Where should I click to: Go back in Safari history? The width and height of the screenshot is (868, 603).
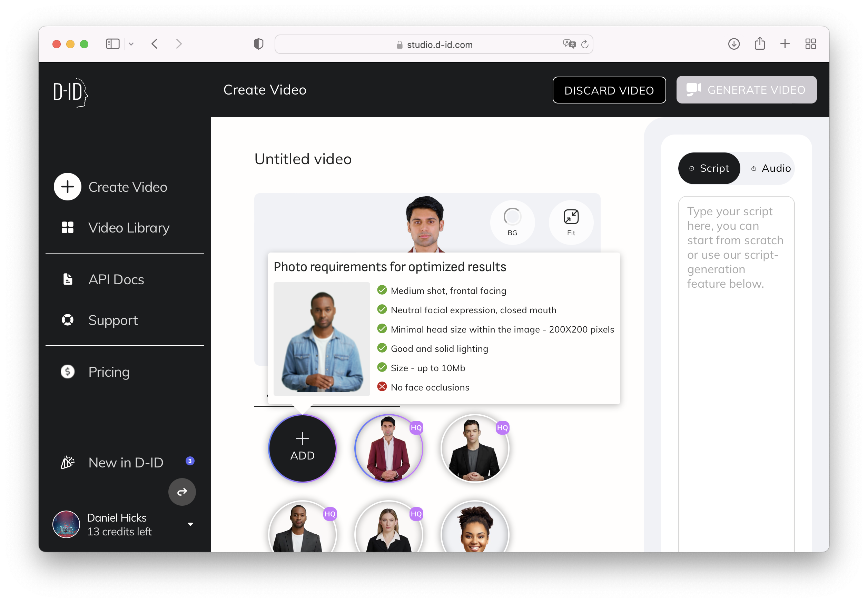click(155, 44)
